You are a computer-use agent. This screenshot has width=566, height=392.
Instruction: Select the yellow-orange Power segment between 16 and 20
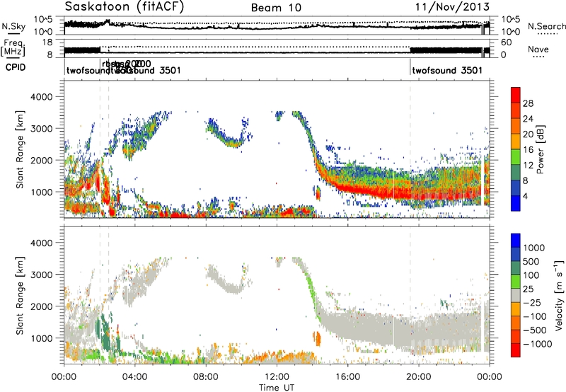[516, 141]
